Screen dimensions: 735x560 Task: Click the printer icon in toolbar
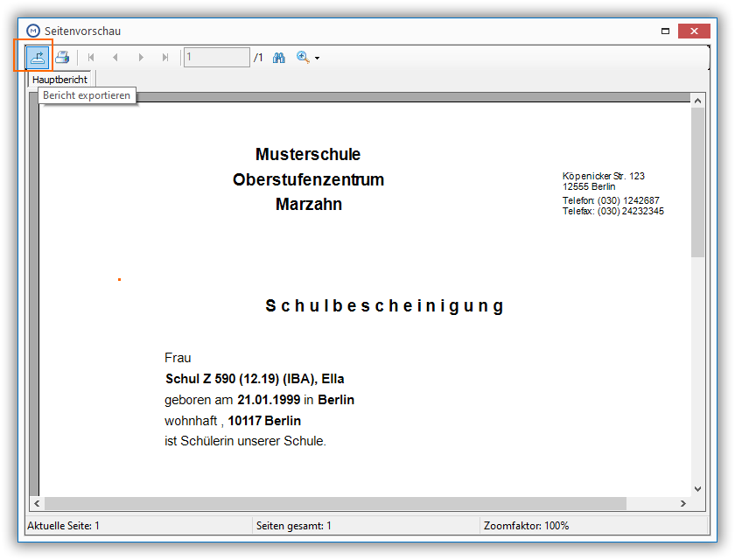click(62, 58)
